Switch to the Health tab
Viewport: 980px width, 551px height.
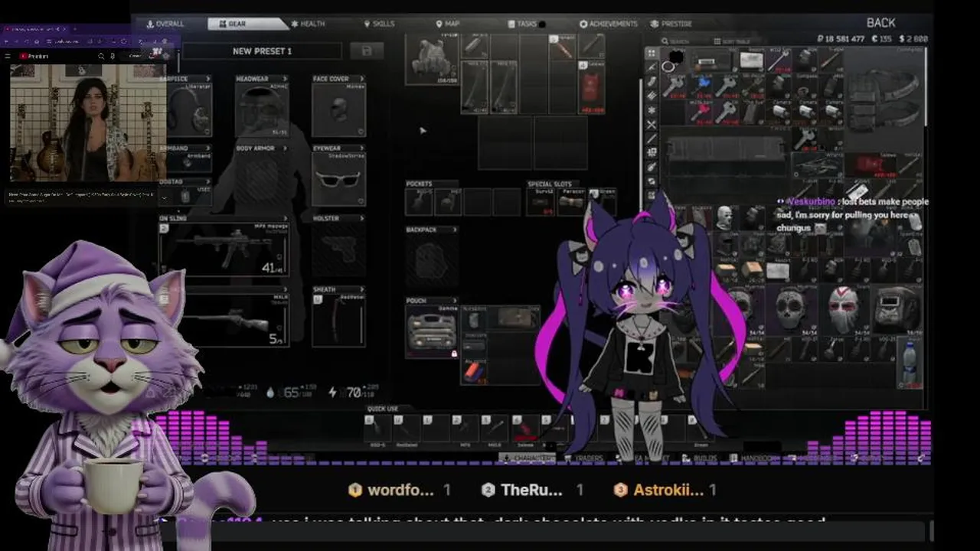[x=308, y=24]
